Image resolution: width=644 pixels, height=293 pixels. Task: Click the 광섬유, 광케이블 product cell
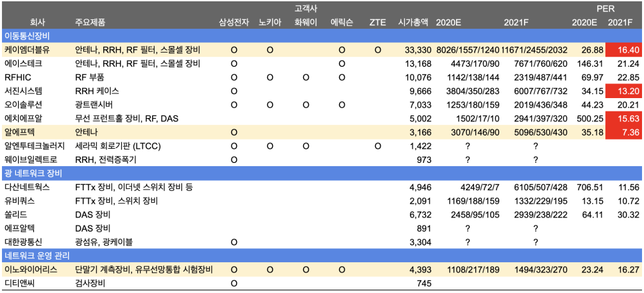[x=103, y=243]
